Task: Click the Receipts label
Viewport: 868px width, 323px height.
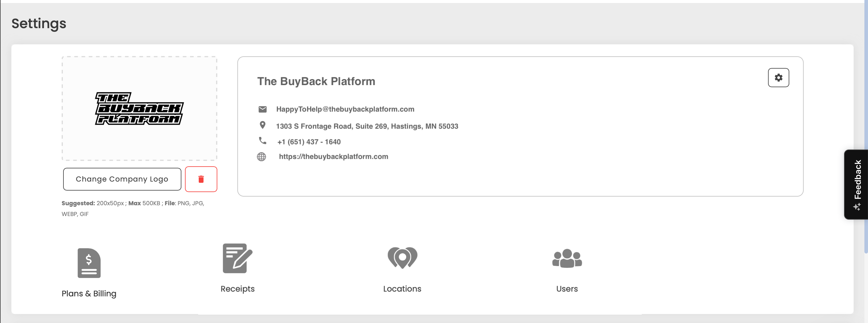Action: tap(238, 289)
